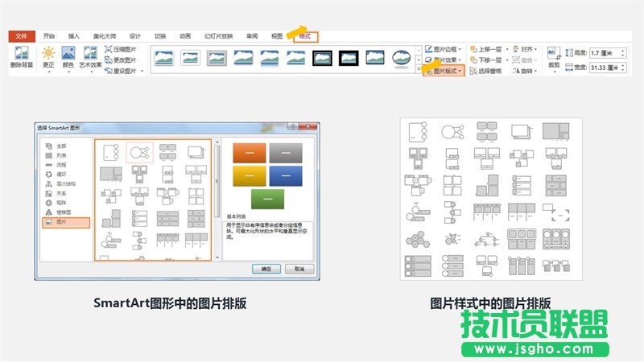
Task: Select the Cycle (循环) category in SmartArt dialog
Action: pyautogui.click(x=56, y=175)
